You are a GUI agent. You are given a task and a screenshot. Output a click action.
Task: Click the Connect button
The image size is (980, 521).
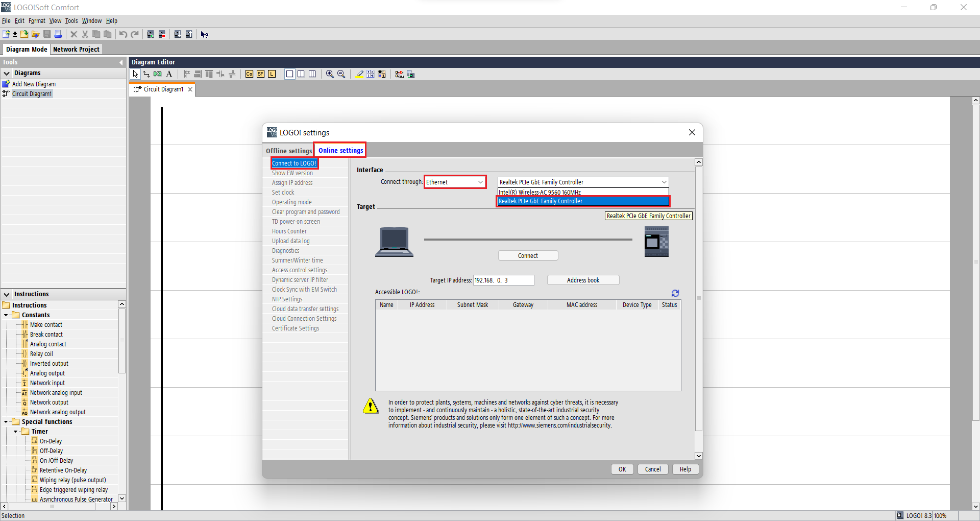click(x=528, y=256)
